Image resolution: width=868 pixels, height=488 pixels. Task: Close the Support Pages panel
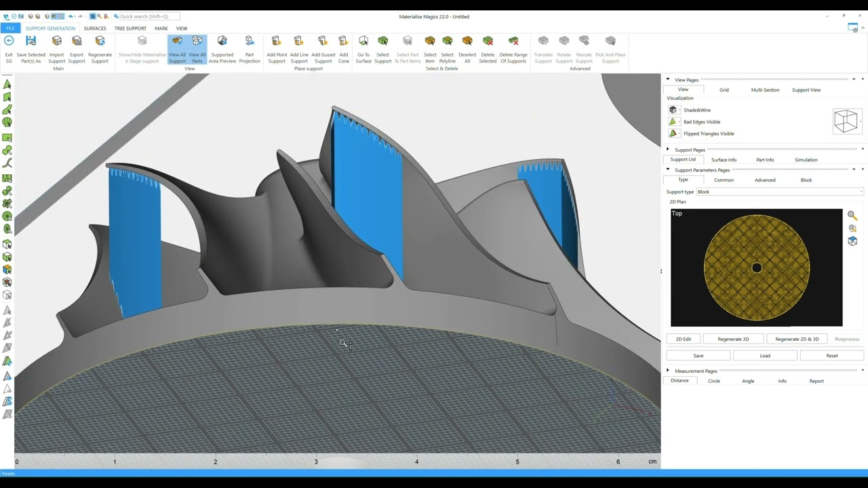[863, 149]
